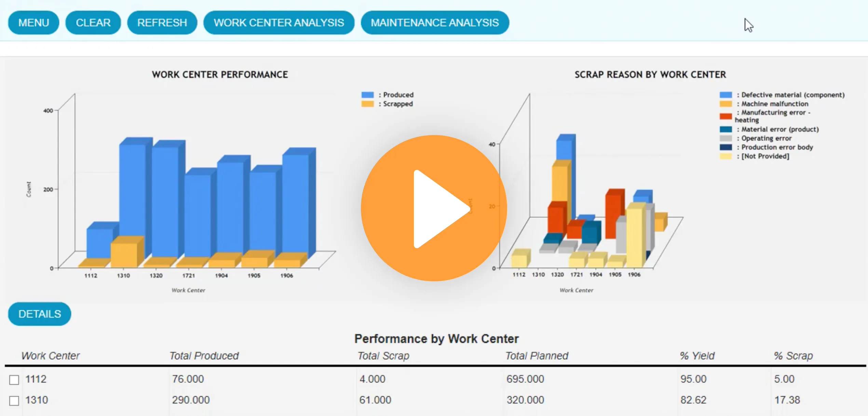The height and width of the screenshot is (416, 868).
Task: Sort by Total Planned column header
Action: coord(537,355)
